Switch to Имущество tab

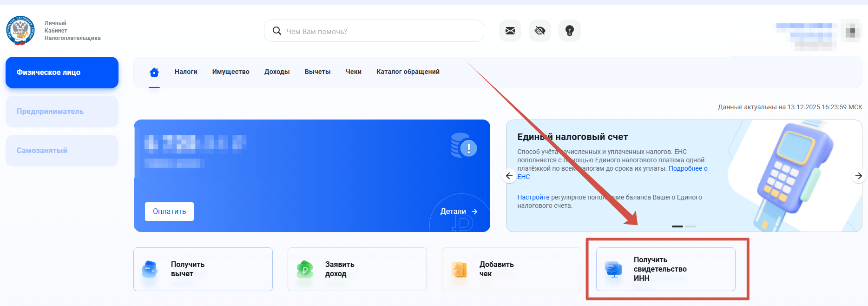230,72
